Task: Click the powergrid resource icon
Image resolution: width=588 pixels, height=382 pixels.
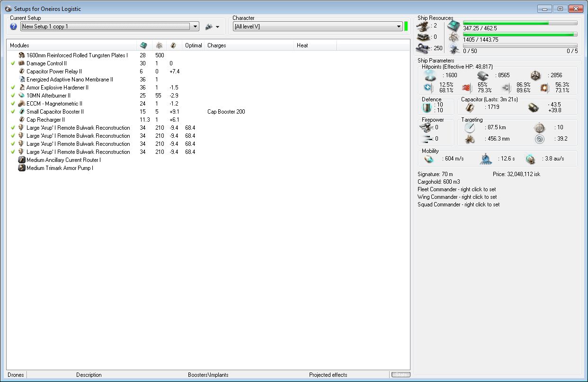Action: click(453, 37)
